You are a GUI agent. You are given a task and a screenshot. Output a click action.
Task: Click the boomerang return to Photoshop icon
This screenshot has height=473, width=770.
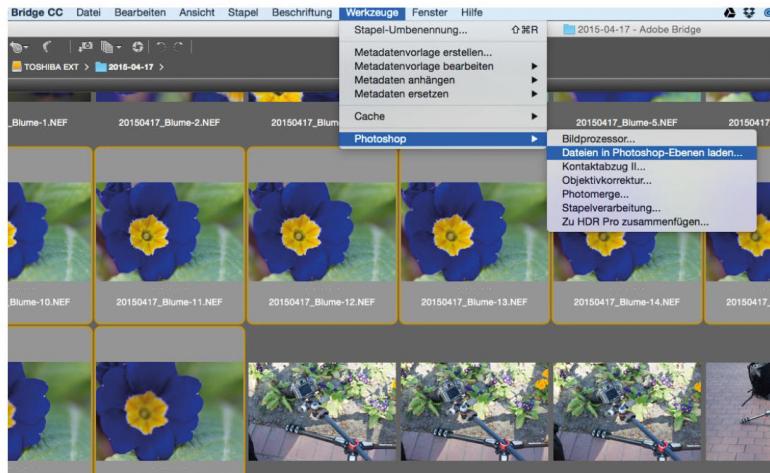pyautogui.click(x=47, y=47)
